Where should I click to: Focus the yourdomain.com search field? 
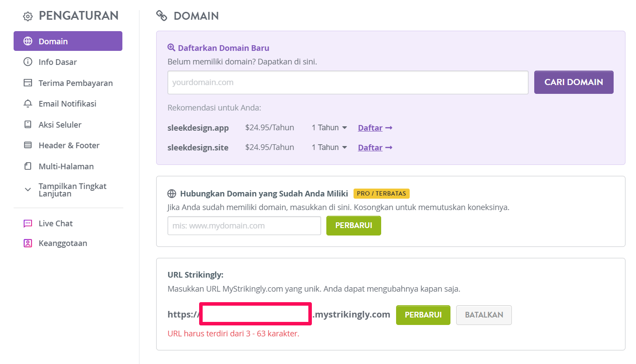tap(348, 82)
